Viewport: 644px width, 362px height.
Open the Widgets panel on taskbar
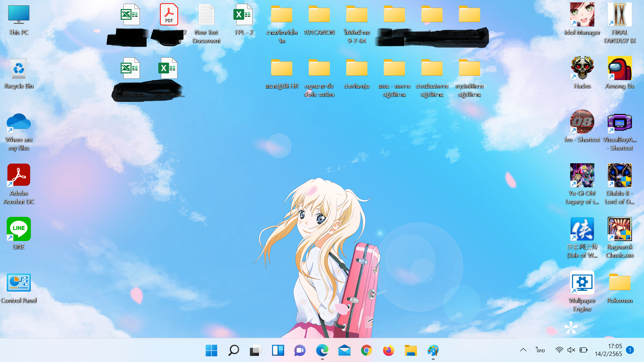pyautogui.click(x=278, y=351)
